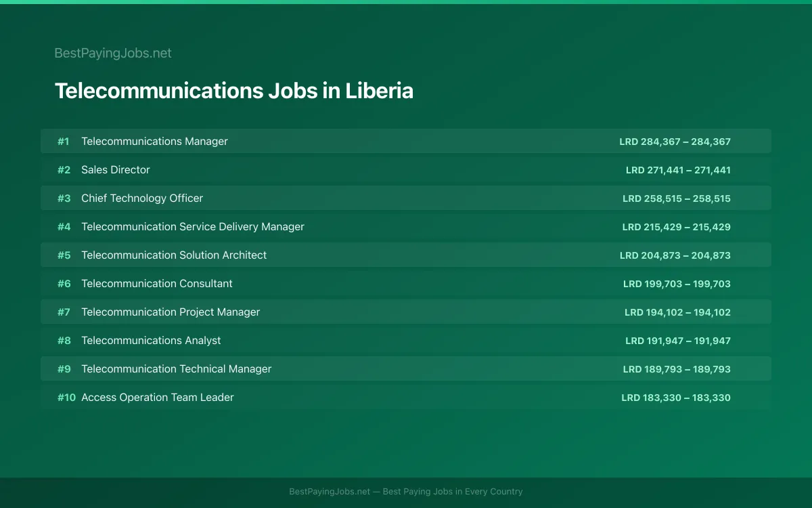
Task: Select Telecommunication Technical Manager
Action: tap(176, 368)
